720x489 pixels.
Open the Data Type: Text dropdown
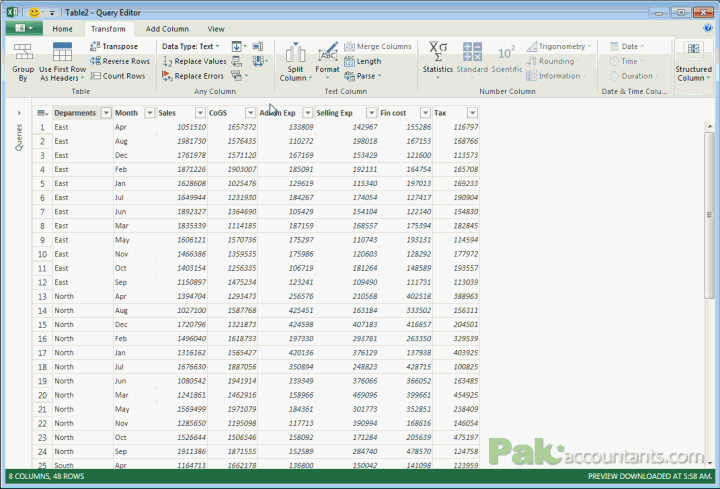pyautogui.click(x=191, y=46)
